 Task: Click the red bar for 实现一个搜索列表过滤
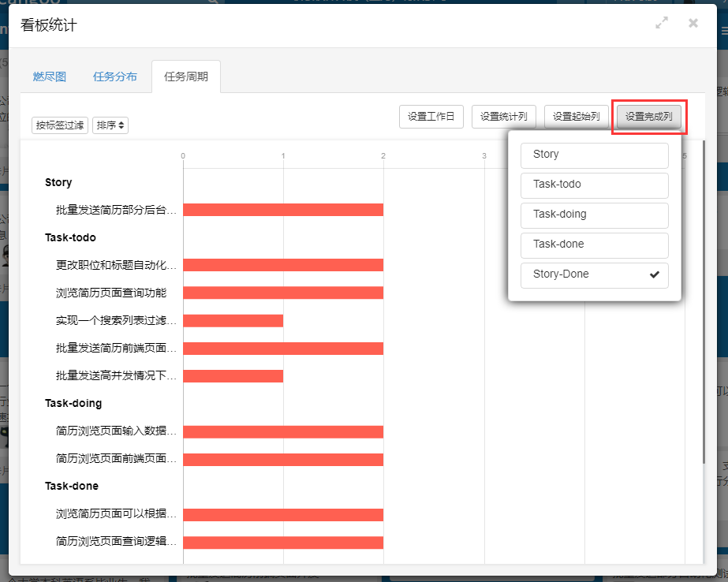tap(233, 320)
